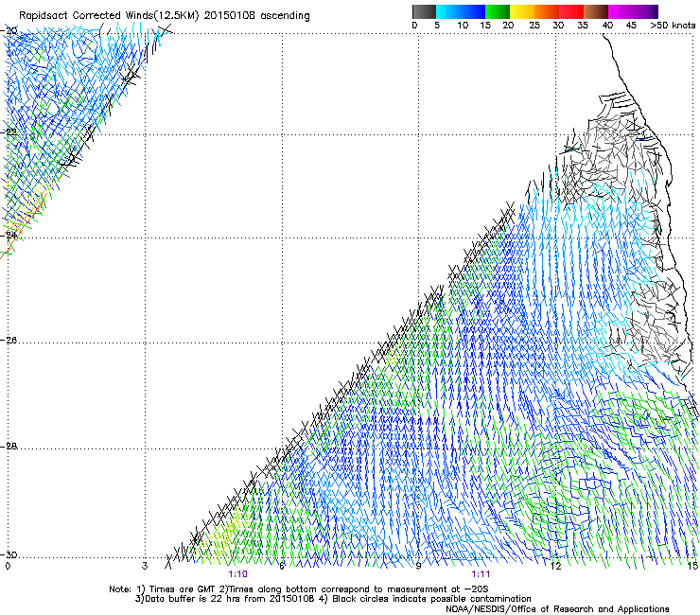Click the longitude axis label '12'
Image resolution: width=700 pixels, height=615 pixels.
click(x=555, y=566)
